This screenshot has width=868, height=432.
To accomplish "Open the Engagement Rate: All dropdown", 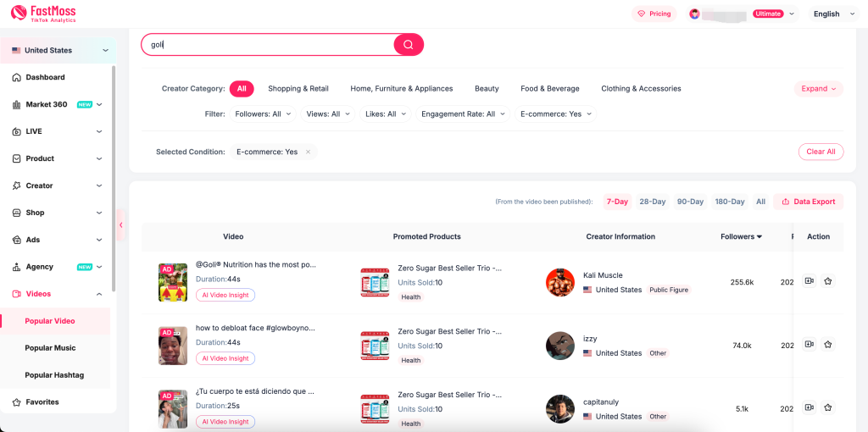I will coord(463,114).
